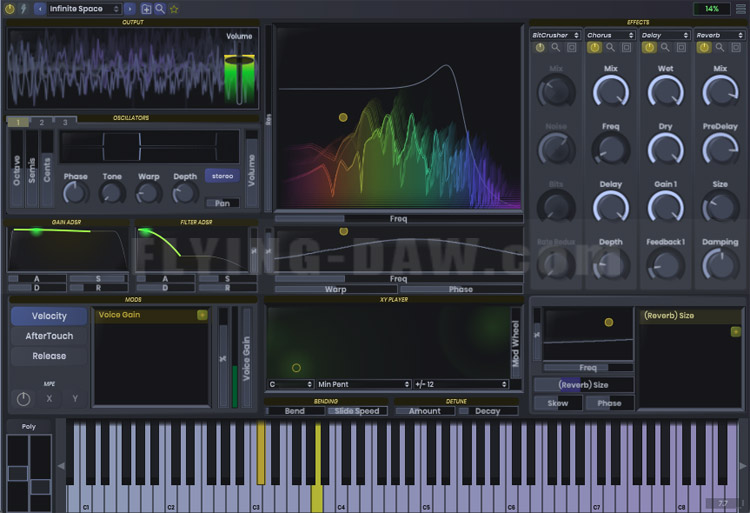Click the filter Freq slider below spectrum

[398, 218]
